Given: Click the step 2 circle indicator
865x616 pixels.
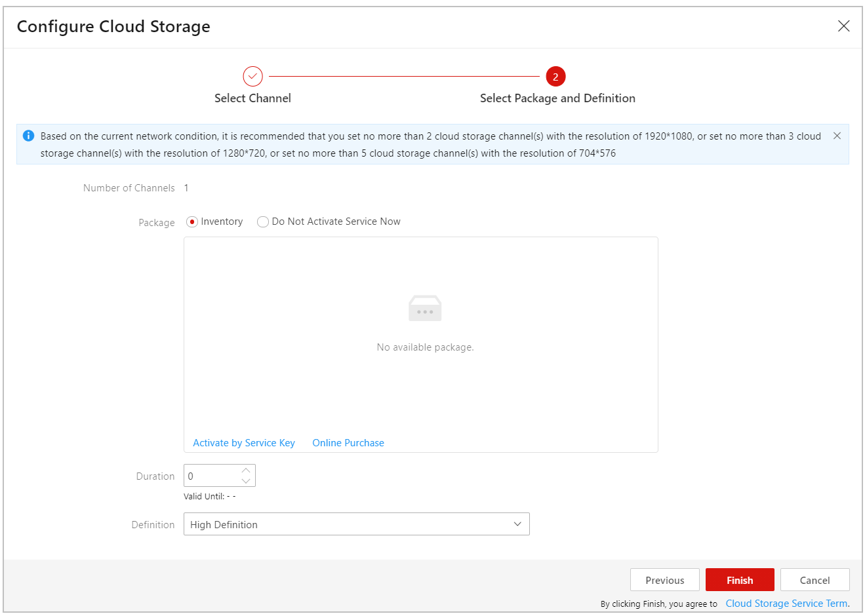Looking at the screenshot, I should coord(555,77).
